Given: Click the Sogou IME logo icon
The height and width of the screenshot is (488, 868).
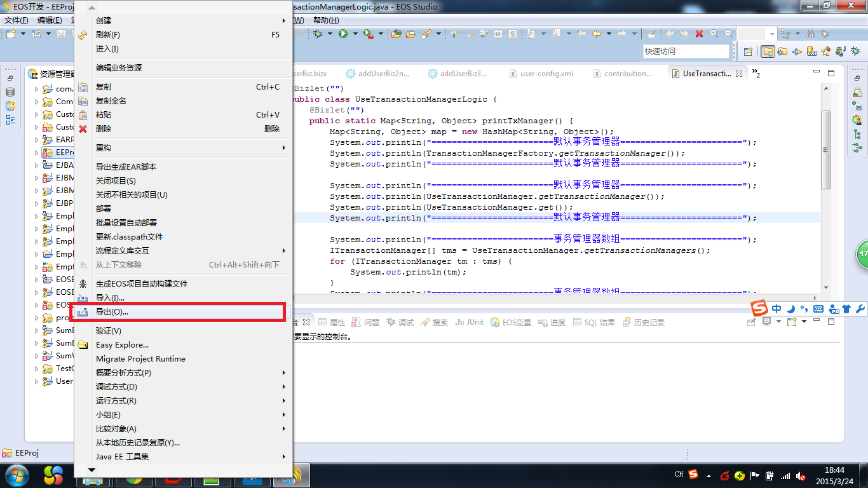Looking at the screenshot, I should point(759,309).
